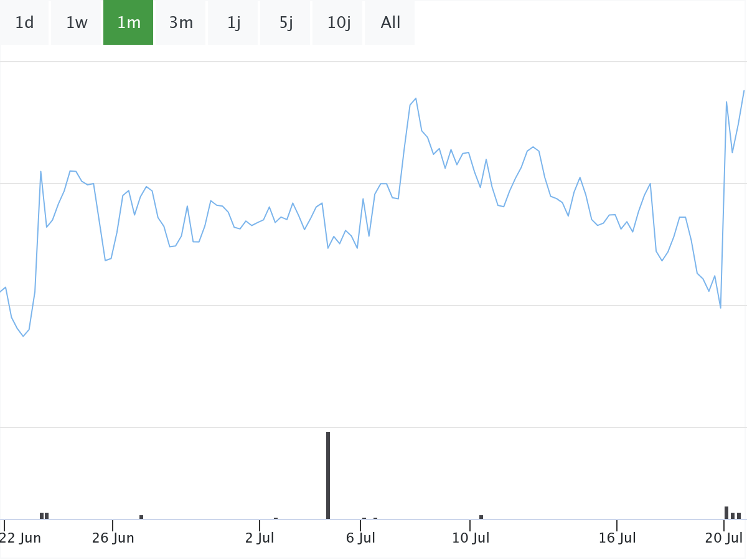Click the 10 Jul axis label
This screenshot has width=747, height=560.
point(471,538)
